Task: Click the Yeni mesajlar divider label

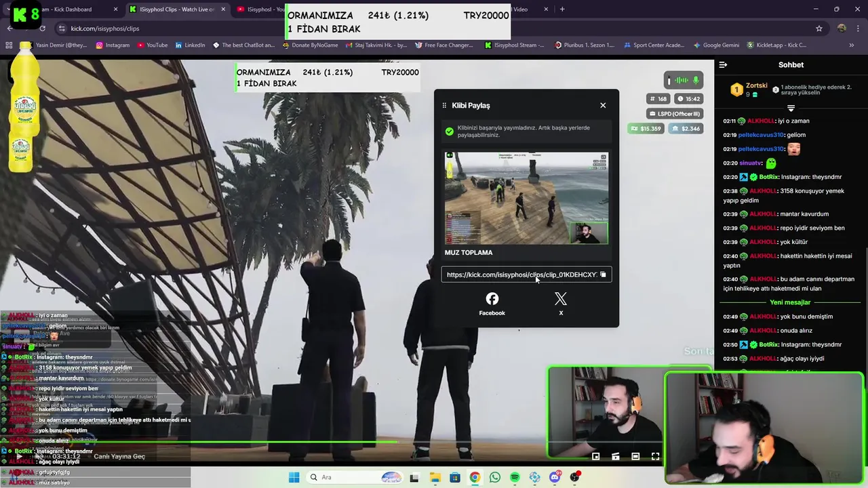Action: coord(790,302)
